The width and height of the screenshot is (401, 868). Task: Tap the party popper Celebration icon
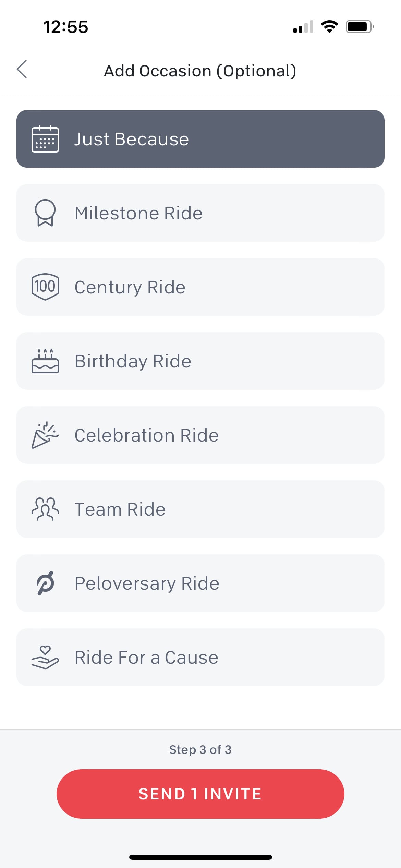point(45,435)
